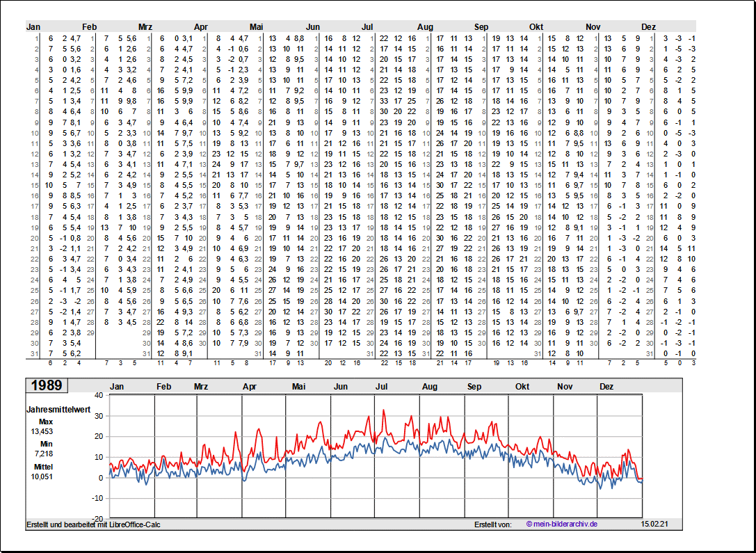Click the date 15.02.21 in the footer

coord(654,524)
